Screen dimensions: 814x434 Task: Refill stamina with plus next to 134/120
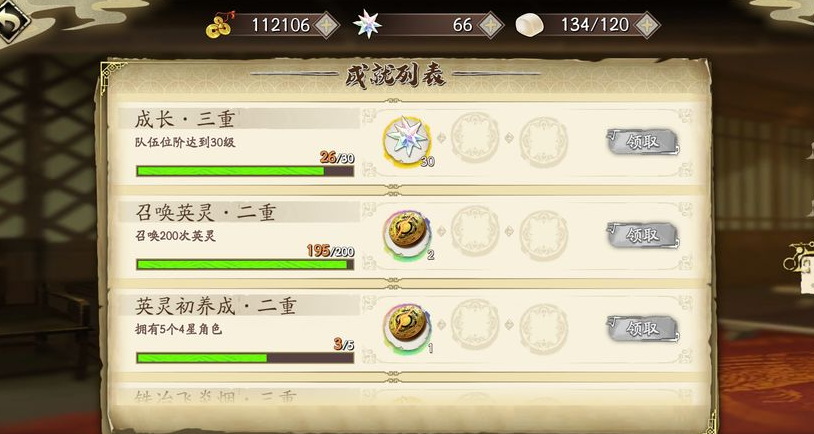[x=647, y=24]
